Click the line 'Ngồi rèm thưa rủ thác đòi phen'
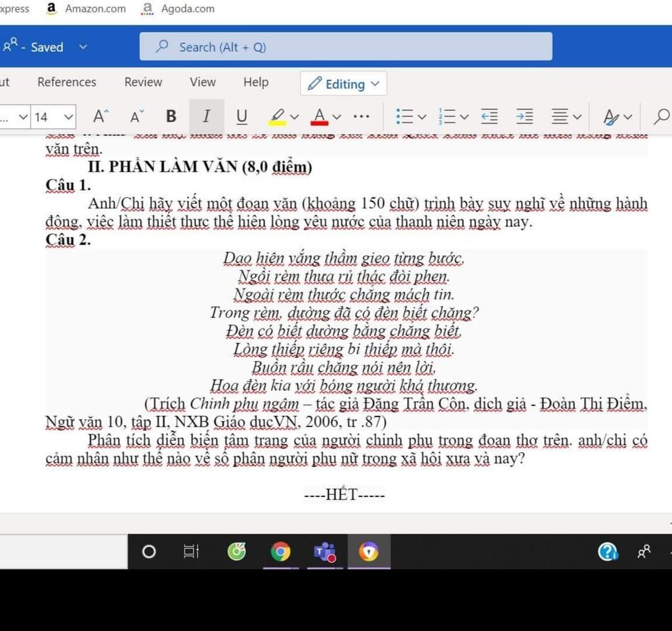 [x=344, y=276]
